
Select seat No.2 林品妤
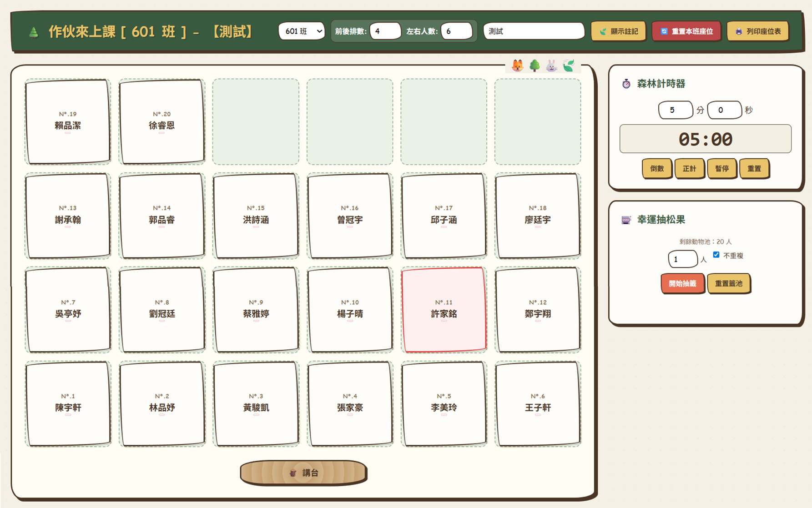(162, 404)
